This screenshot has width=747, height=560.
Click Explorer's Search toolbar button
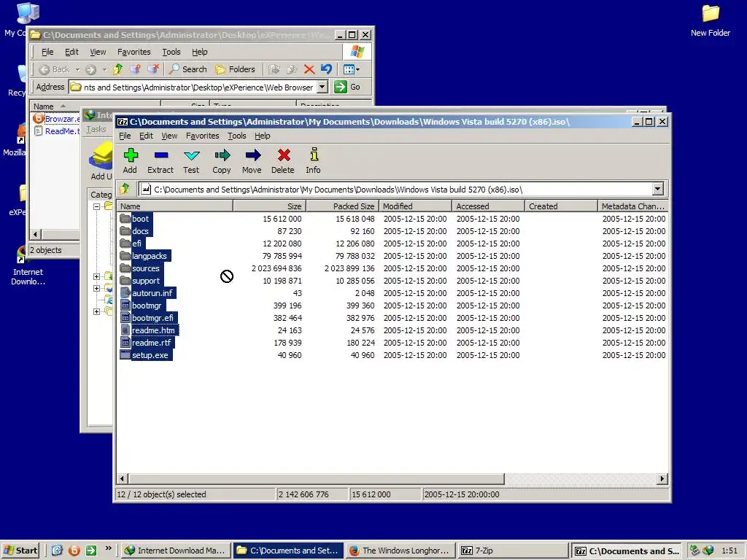[188, 69]
